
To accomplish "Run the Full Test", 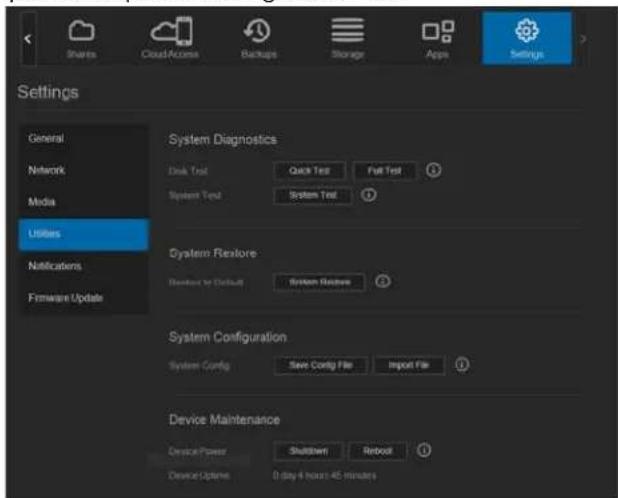I will pos(384,171).
